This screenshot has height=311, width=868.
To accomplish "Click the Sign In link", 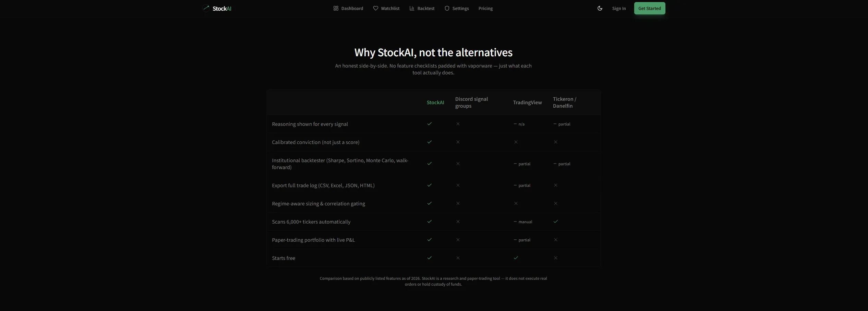I will (x=619, y=8).
